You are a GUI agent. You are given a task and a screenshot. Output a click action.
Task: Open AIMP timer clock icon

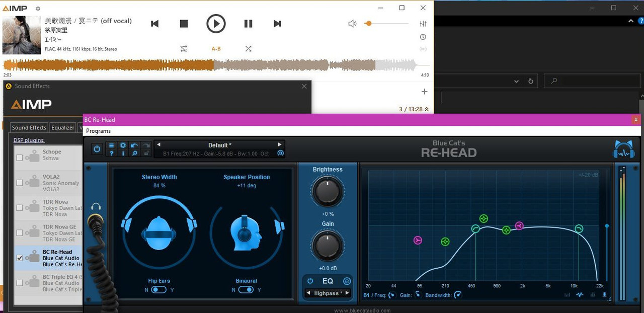423,37
